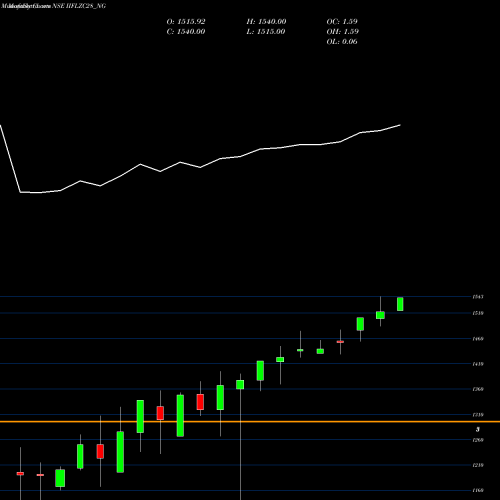Click the open price value O: 1515.92
The image size is (500, 500).
[186, 22]
